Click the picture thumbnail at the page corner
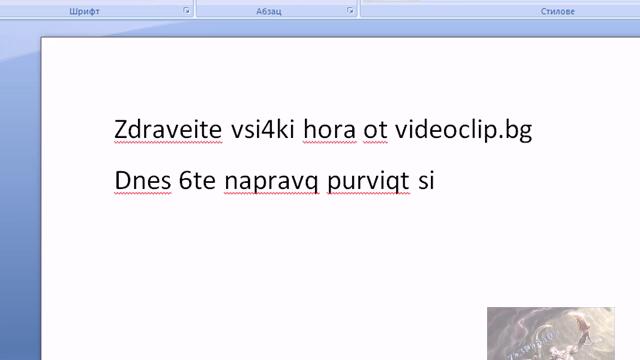Screen dimensions: 640x360 point(551,333)
